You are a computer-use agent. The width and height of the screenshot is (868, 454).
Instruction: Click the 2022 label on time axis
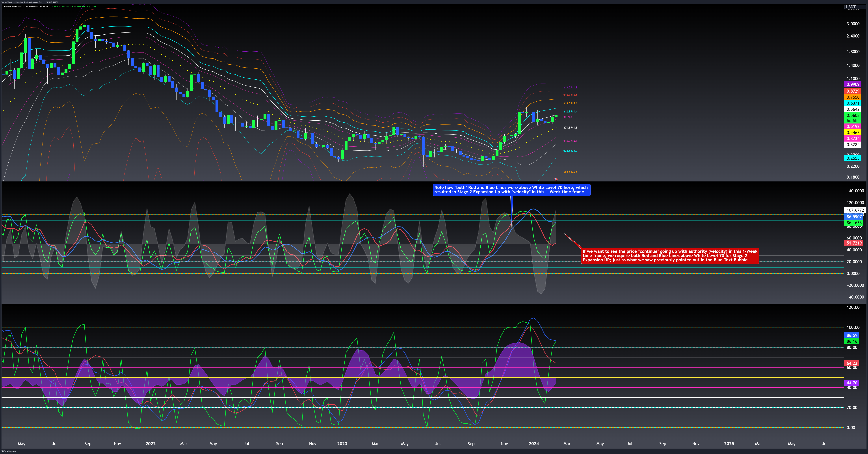151,444
